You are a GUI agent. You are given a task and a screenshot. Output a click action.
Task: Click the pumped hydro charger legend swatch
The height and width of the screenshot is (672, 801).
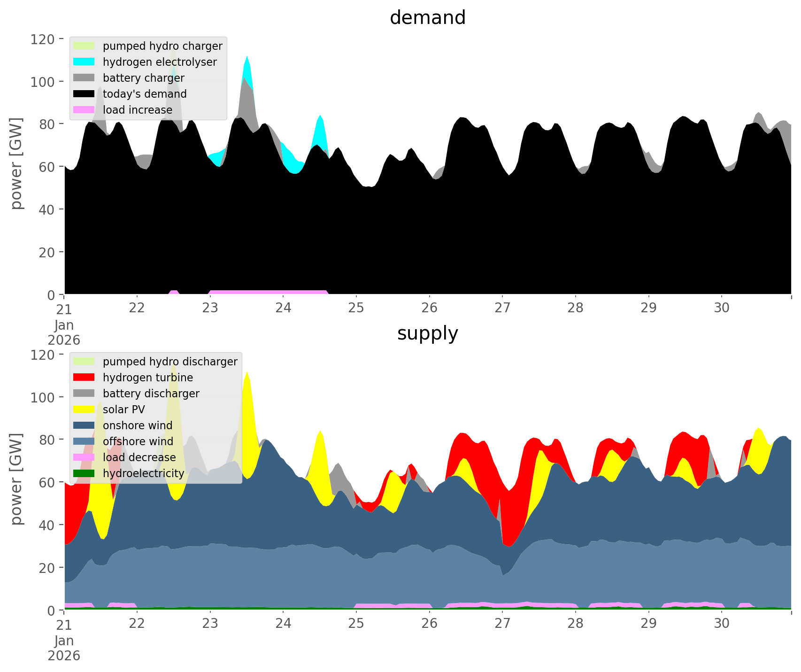coord(84,46)
